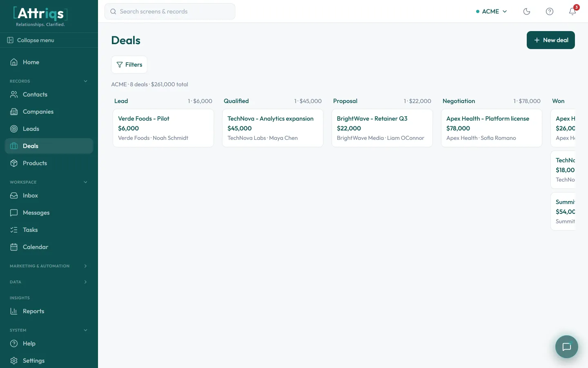Toggle dark mode with moon icon

[527, 11]
